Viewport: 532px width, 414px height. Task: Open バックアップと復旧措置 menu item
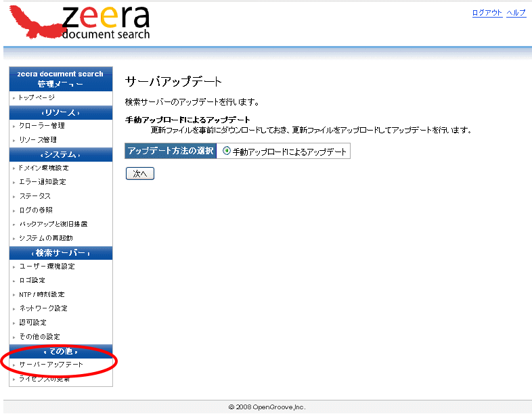53,224
